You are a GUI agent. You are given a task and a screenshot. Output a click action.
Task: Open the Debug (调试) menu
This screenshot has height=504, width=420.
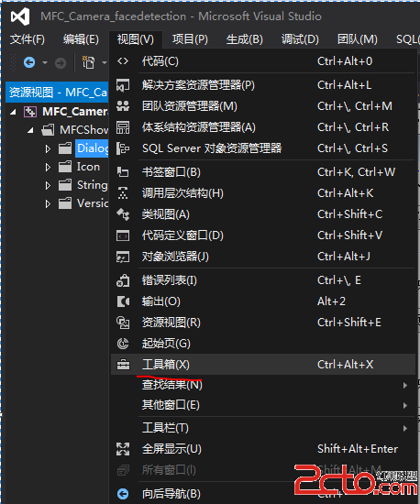(x=300, y=39)
